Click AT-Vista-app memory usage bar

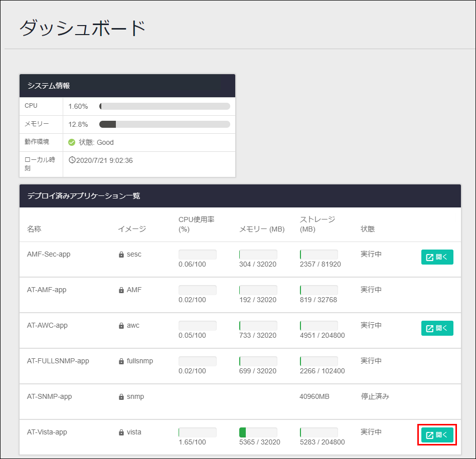258,432
